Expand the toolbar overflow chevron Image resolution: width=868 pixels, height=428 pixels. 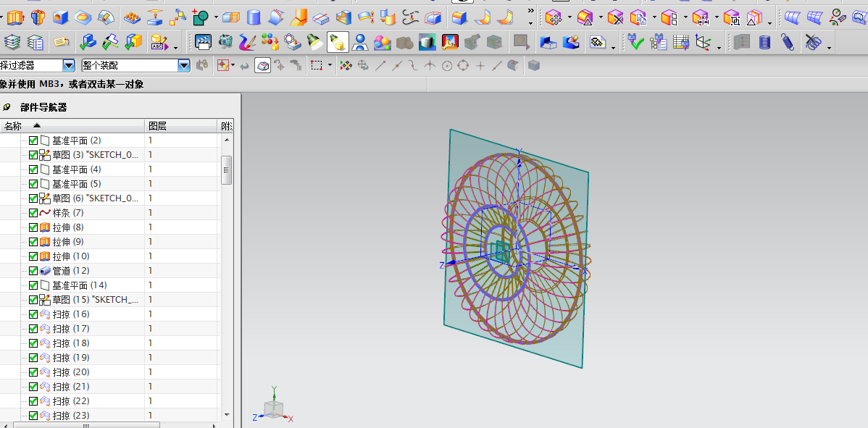pyautogui.click(x=531, y=11)
